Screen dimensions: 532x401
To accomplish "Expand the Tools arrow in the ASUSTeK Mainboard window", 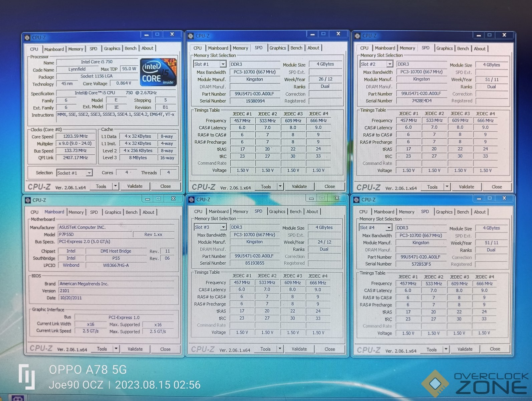I will [x=116, y=349].
